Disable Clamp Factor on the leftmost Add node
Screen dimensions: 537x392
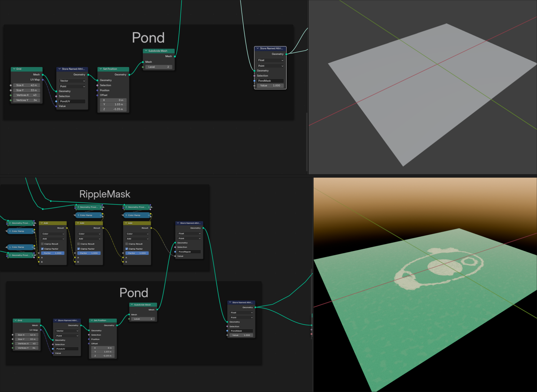pyautogui.click(x=42, y=249)
